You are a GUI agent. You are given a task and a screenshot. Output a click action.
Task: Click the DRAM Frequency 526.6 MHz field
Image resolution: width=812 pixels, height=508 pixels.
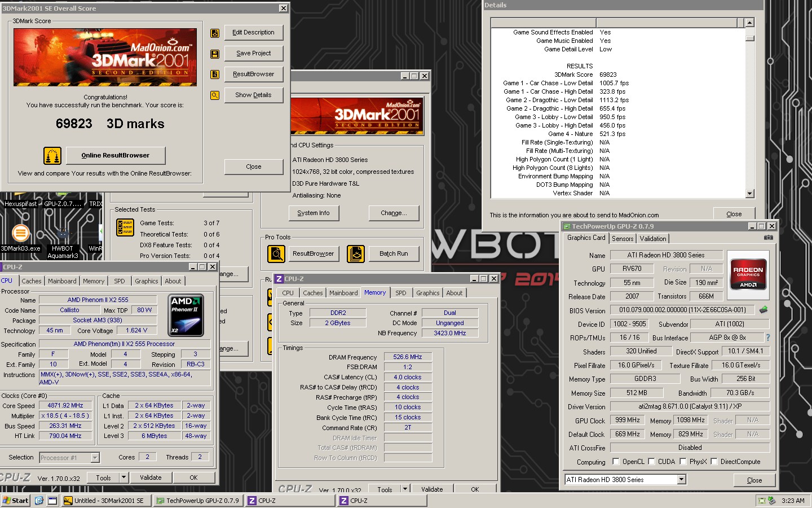click(x=408, y=357)
